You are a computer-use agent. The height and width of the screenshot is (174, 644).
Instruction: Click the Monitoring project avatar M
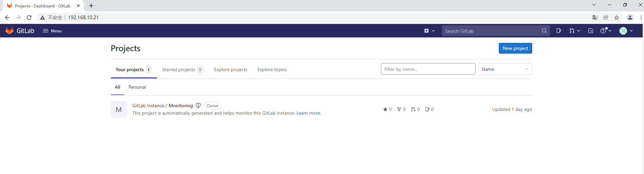[119, 109]
